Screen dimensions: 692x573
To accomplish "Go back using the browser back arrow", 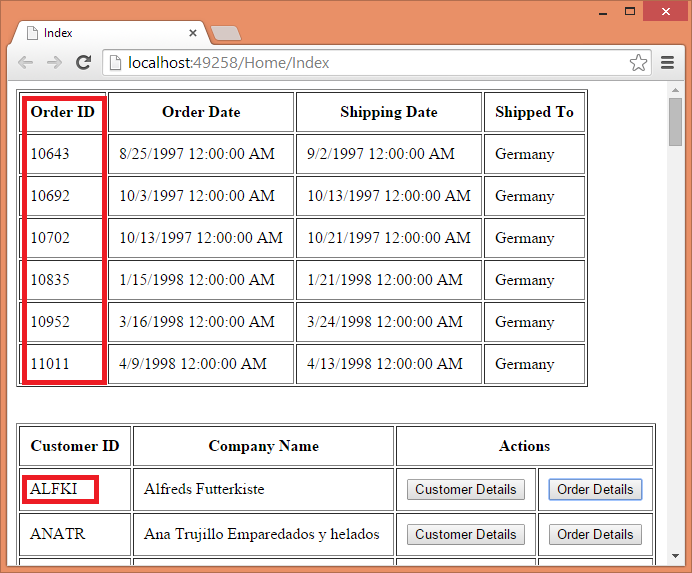I will 25,63.
